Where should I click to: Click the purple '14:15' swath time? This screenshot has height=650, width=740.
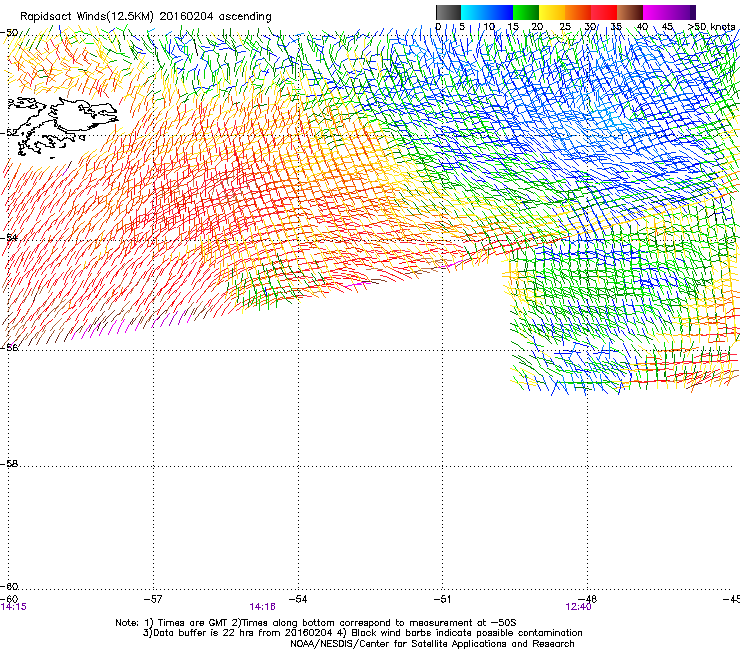13,607
